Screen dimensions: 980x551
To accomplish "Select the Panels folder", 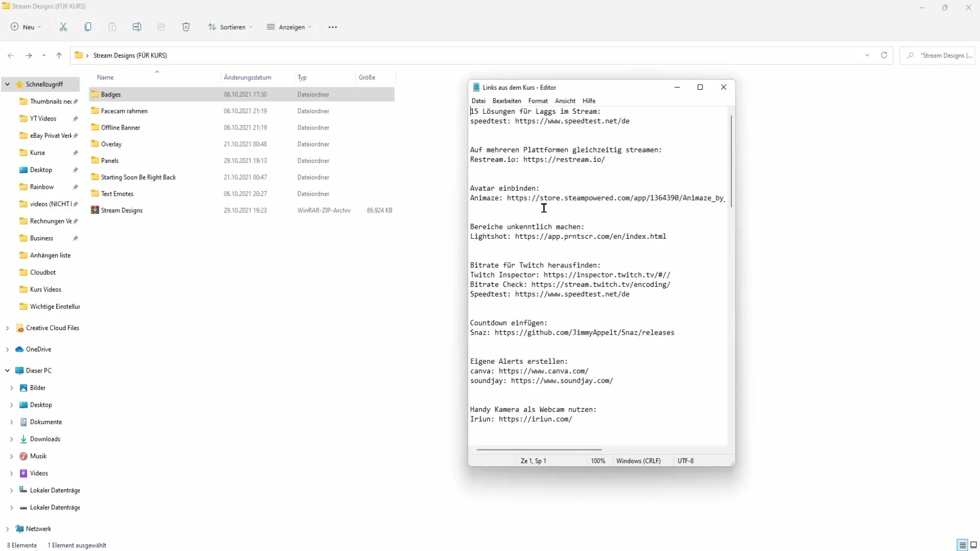I will pyautogui.click(x=241, y=161).
